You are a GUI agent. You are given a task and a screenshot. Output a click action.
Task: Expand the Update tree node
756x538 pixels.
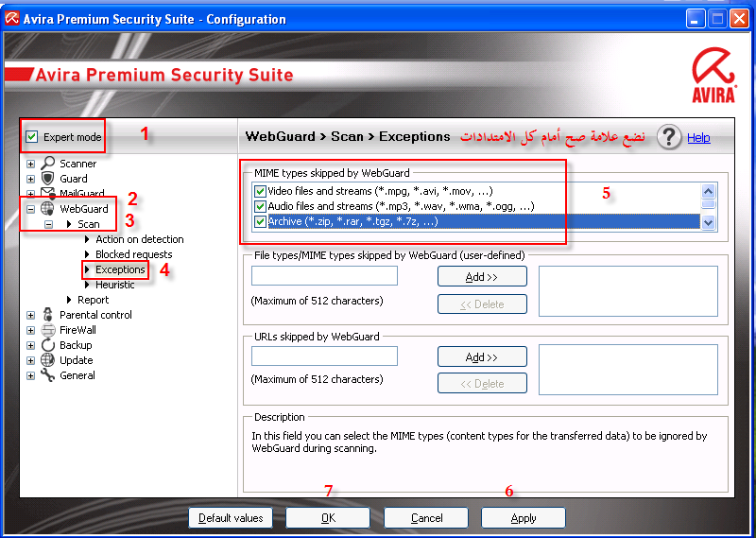coord(31,360)
